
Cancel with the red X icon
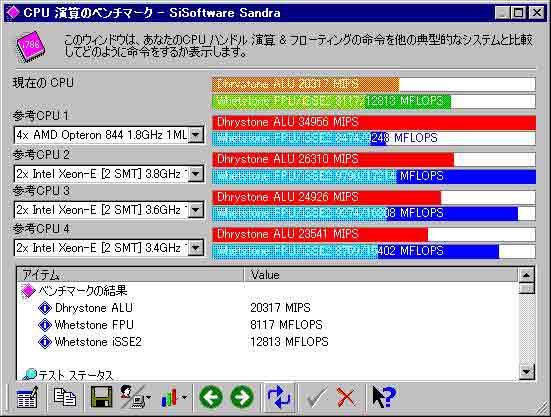[346, 397]
